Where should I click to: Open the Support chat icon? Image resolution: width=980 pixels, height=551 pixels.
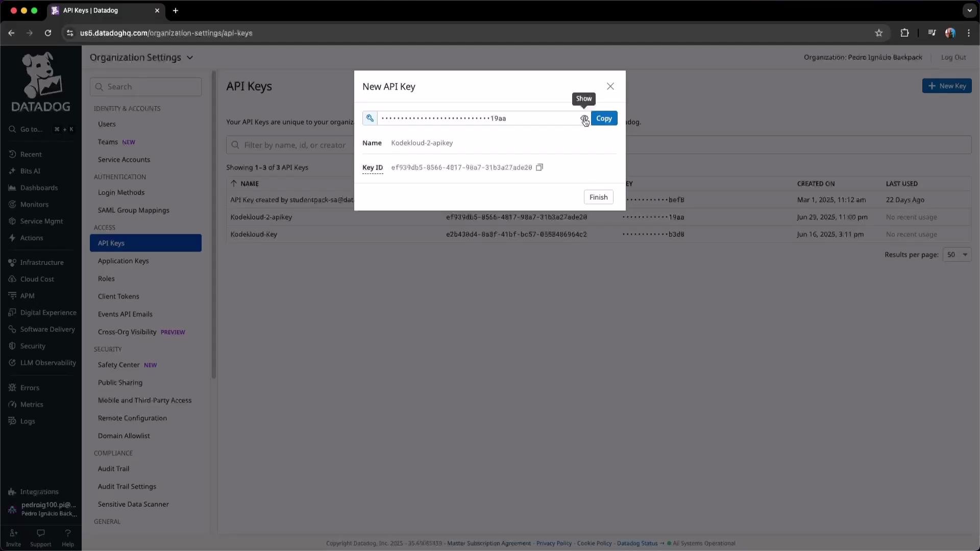click(40, 538)
